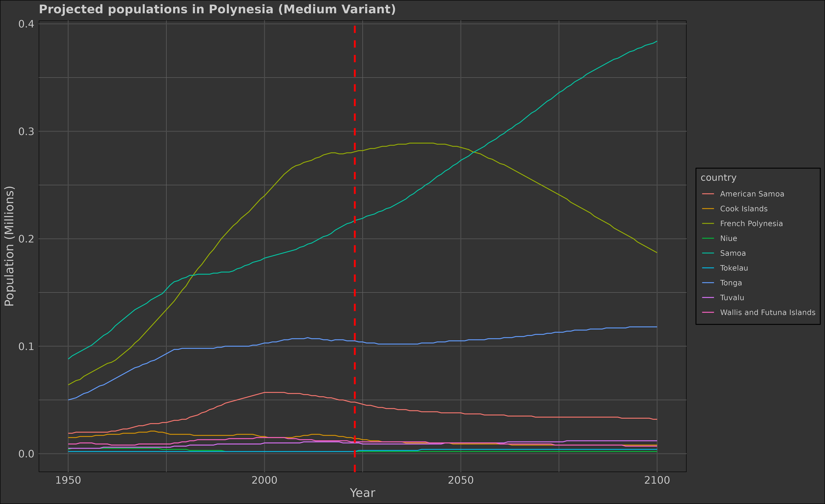Image resolution: width=825 pixels, height=504 pixels.
Task: Select 'Wallis and Futuna Islands' legend label
Action: (x=768, y=313)
